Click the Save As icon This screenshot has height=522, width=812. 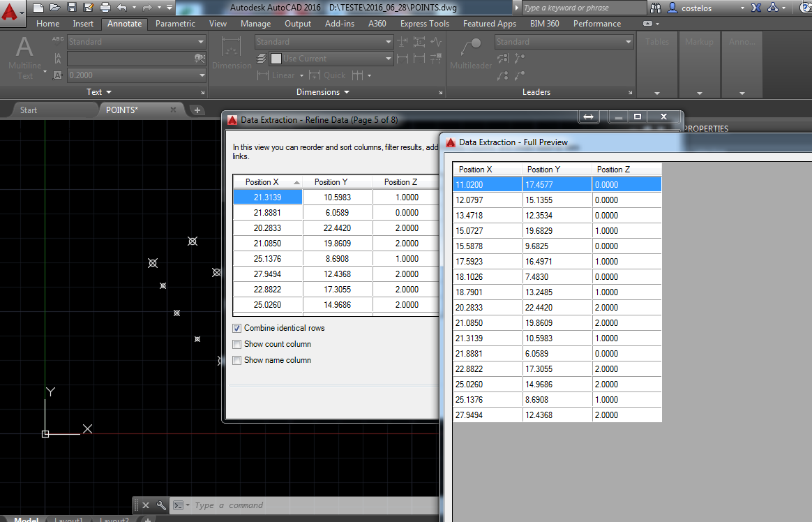pyautogui.click(x=89, y=7)
